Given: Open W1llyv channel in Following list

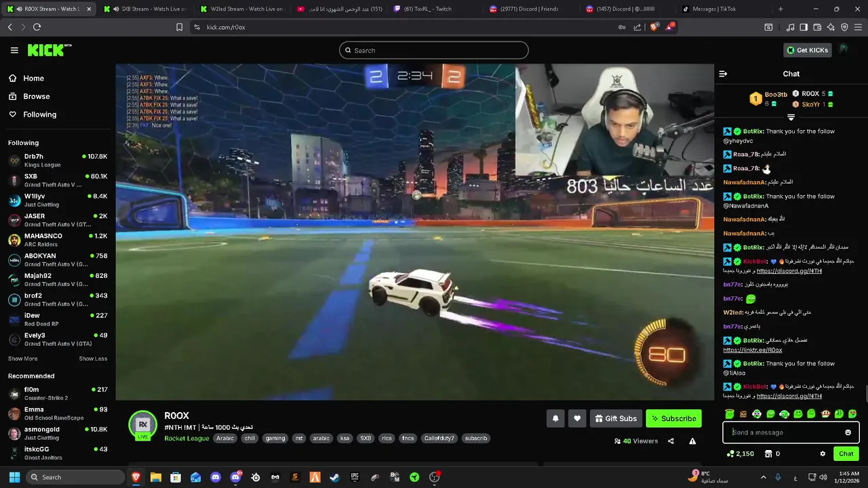Looking at the screenshot, I should coord(58,200).
